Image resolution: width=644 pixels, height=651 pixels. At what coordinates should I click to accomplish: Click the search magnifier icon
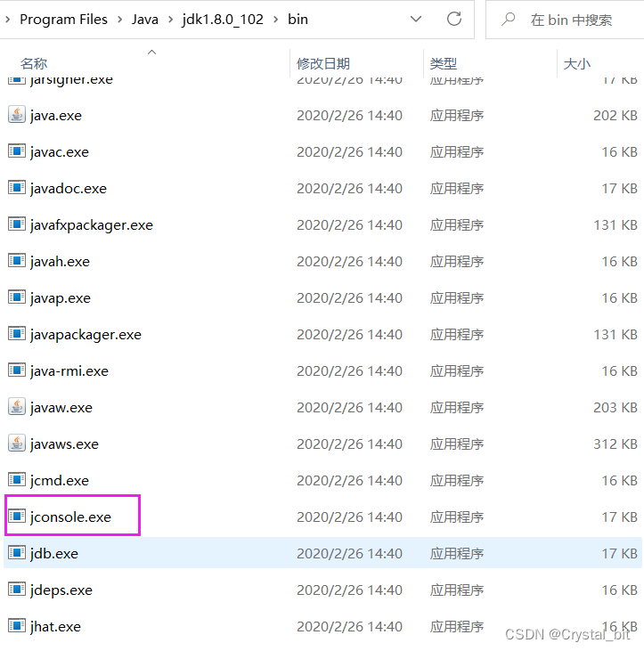click(508, 19)
